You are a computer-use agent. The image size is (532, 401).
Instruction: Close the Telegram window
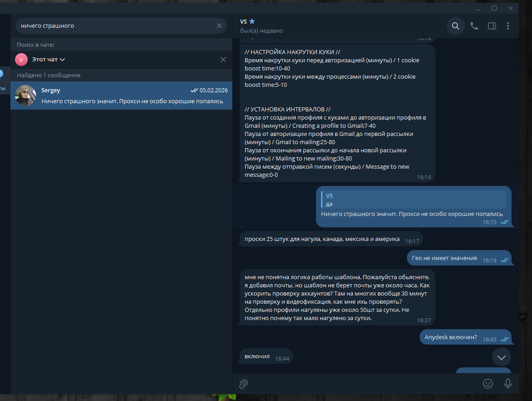click(510, 9)
